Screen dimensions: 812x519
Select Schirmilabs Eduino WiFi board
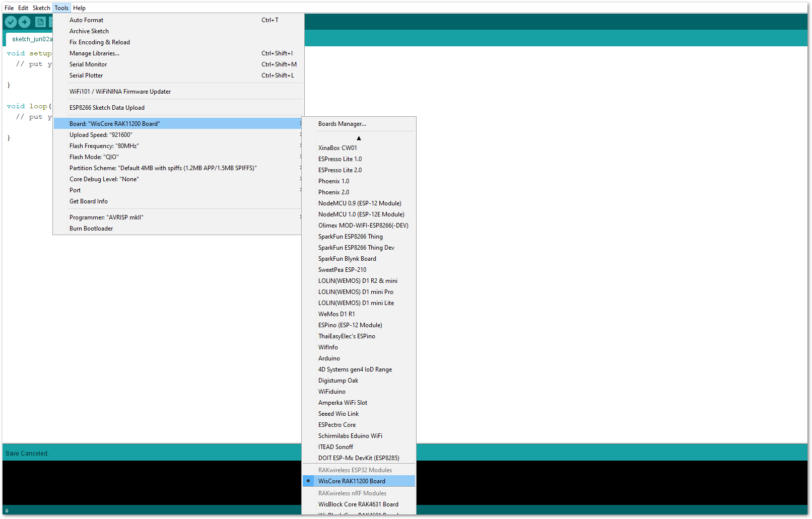click(x=359, y=436)
